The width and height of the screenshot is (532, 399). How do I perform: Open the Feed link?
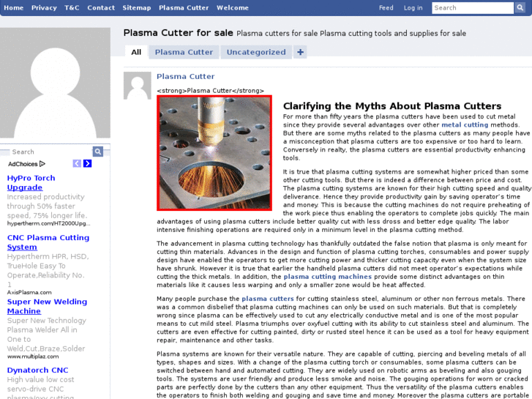pos(386,7)
